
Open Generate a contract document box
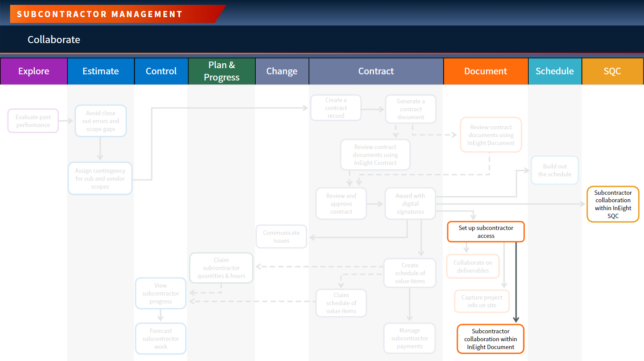411,109
